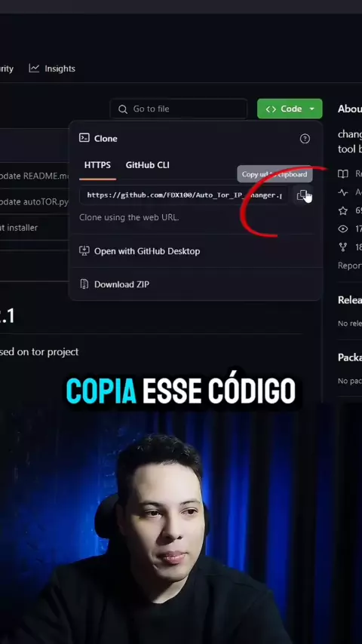
Task: Open the clone help question mark icon
Action: point(305,139)
